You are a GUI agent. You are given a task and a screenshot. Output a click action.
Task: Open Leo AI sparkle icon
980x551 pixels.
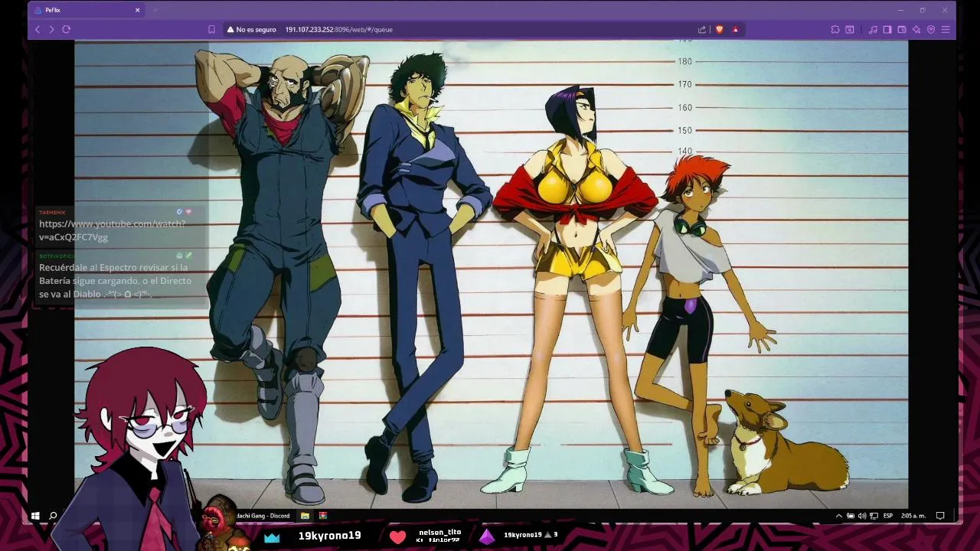click(x=916, y=29)
